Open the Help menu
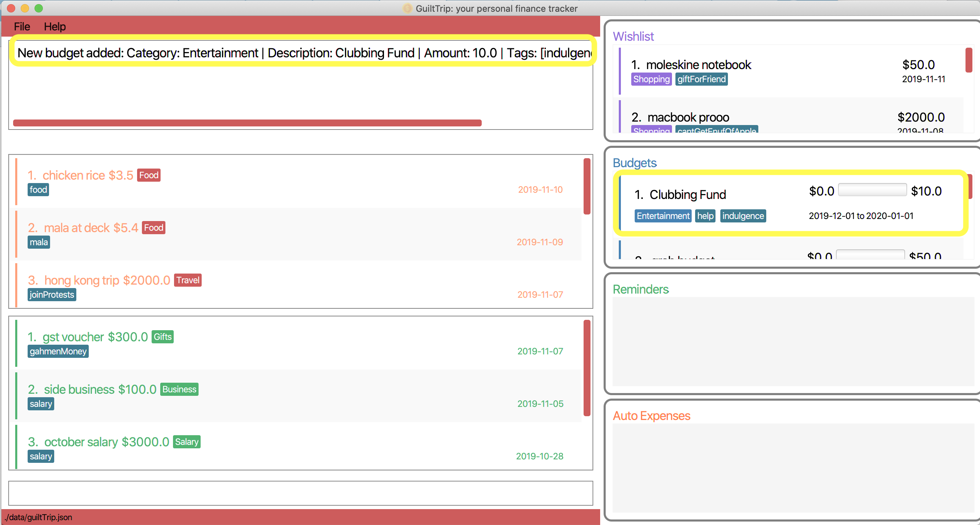This screenshot has height=525, width=980. click(x=55, y=27)
